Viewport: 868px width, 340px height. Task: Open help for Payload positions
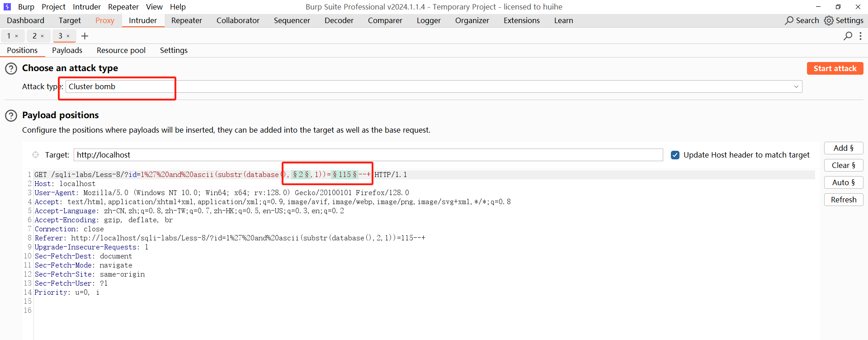pyautogui.click(x=11, y=116)
